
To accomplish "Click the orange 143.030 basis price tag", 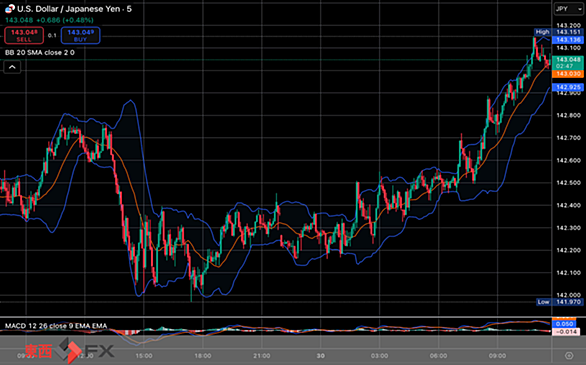I will point(568,74).
